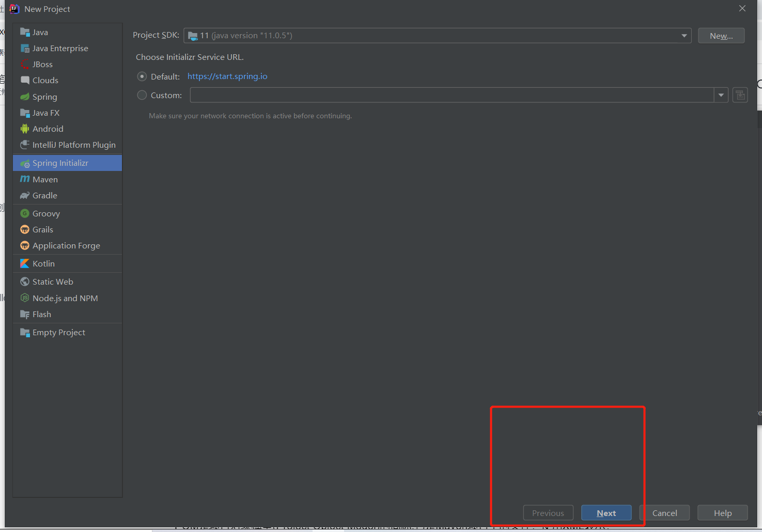
Task: Click the Kotlin K icon
Action: point(25,263)
